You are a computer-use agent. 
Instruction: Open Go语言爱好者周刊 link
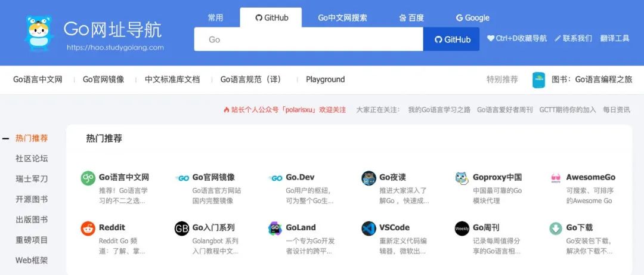click(505, 110)
